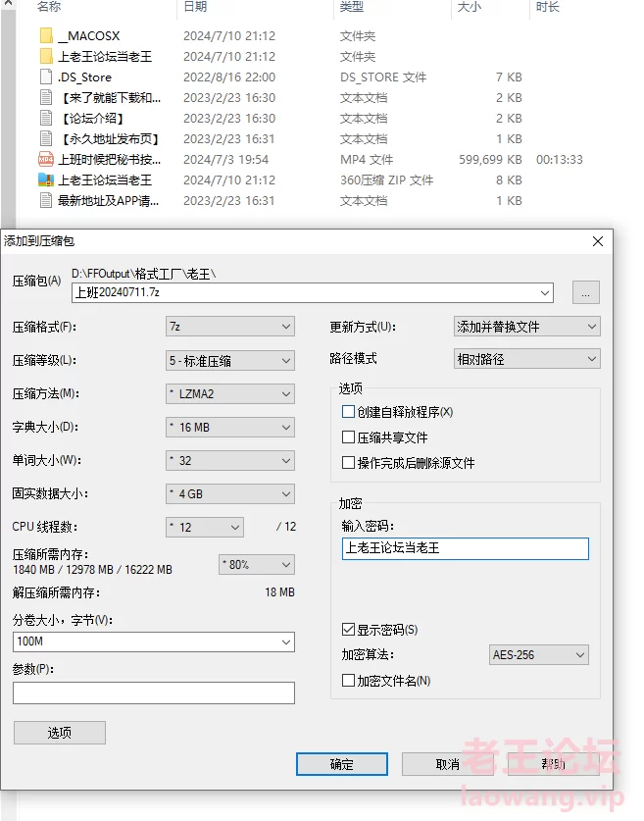
Task: Open the 单词大小 32 dropdown
Action: pyautogui.click(x=230, y=461)
